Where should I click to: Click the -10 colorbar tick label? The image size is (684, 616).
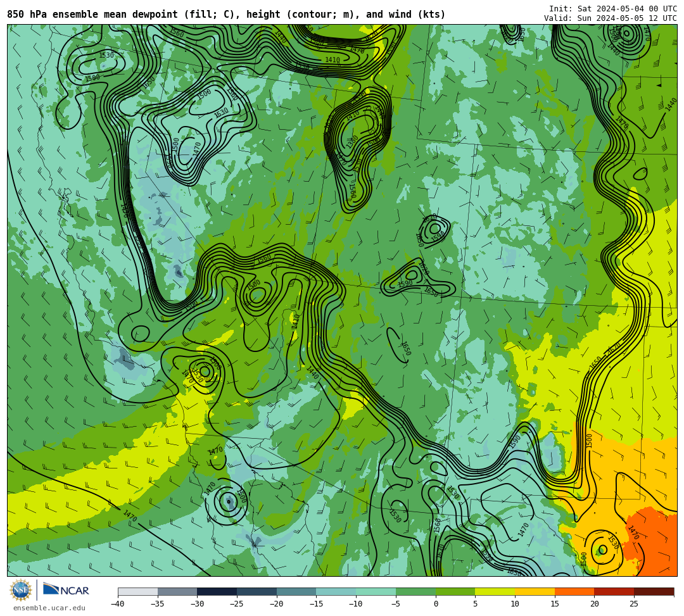click(x=356, y=604)
